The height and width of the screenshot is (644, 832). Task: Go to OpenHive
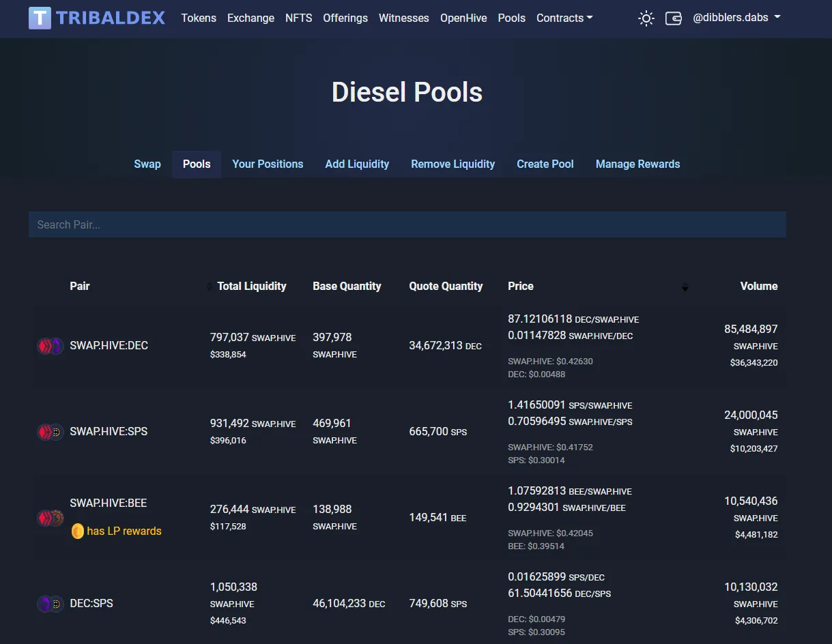coord(463,18)
